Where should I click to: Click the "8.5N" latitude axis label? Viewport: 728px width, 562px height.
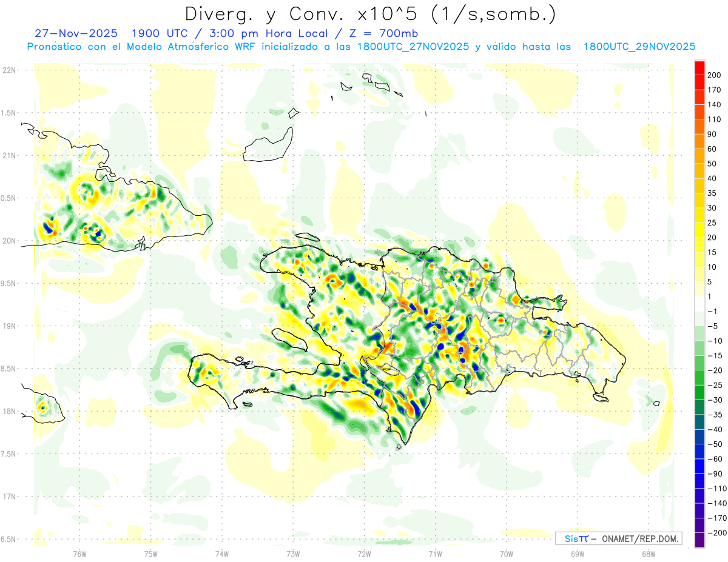pos(8,369)
